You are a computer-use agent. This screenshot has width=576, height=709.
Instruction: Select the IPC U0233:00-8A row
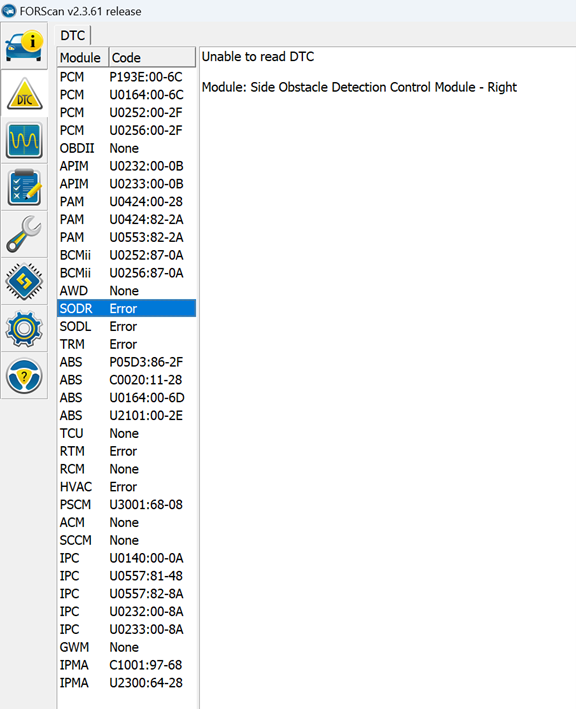coord(127,629)
